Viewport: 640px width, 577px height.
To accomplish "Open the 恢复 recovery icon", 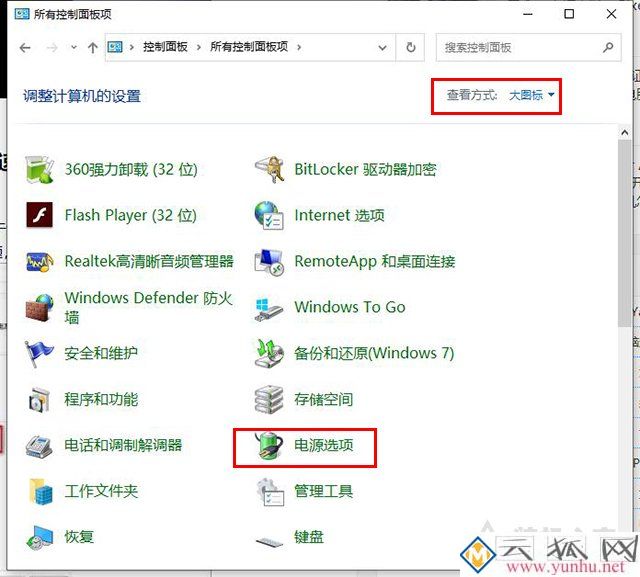I will point(40,537).
